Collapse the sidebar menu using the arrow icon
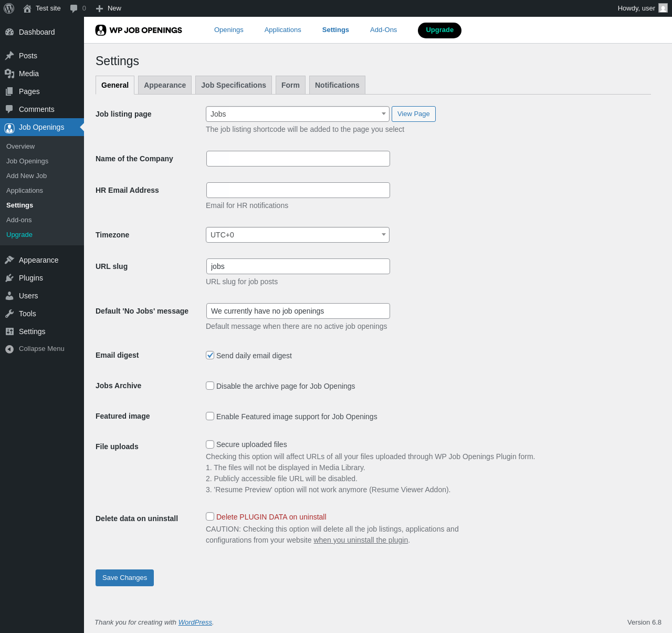This screenshot has width=672, height=633. [x=9, y=349]
